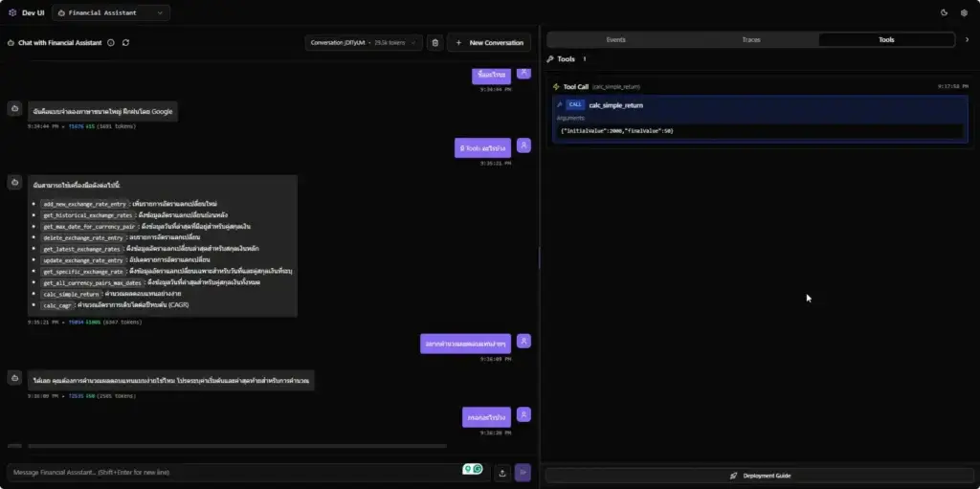Delete conversation using the trash icon
Image resolution: width=980 pixels, height=489 pixels.
click(435, 42)
